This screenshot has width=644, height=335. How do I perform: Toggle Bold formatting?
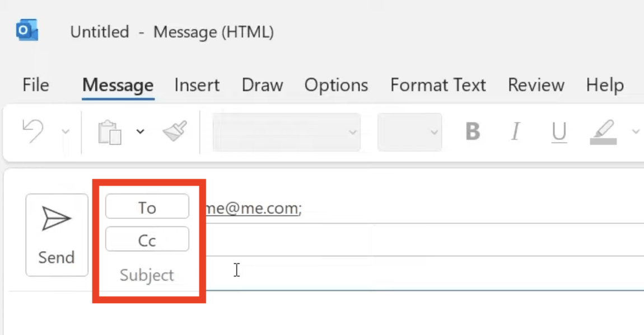pyautogui.click(x=473, y=131)
